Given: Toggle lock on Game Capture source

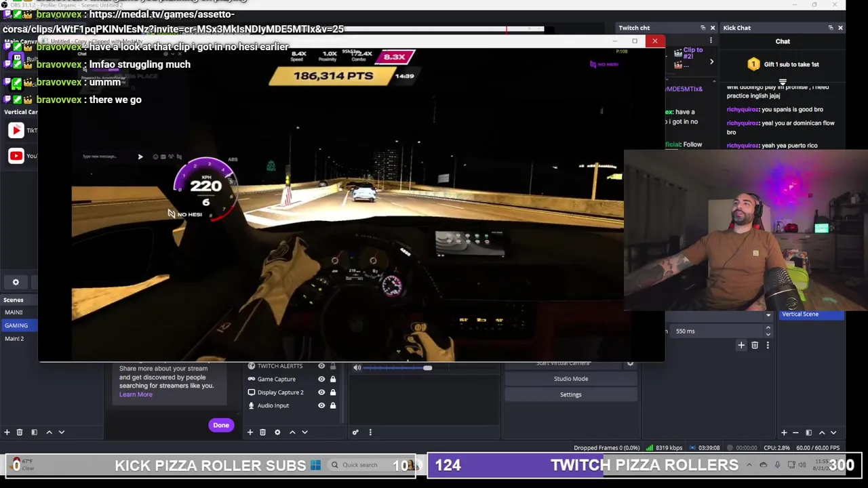Looking at the screenshot, I should click(333, 379).
